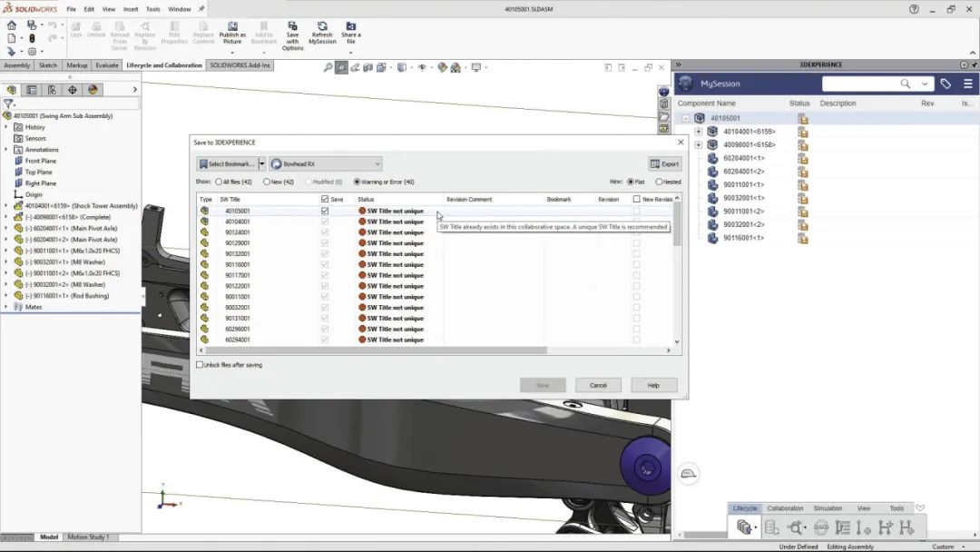Click the filter funnel icon in feature tree
Image resolution: width=980 pixels, height=552 pixels.
(8, 103)
